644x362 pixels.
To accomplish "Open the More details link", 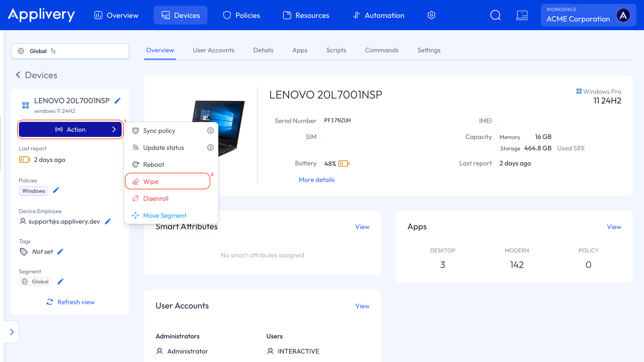I will 317,180.
